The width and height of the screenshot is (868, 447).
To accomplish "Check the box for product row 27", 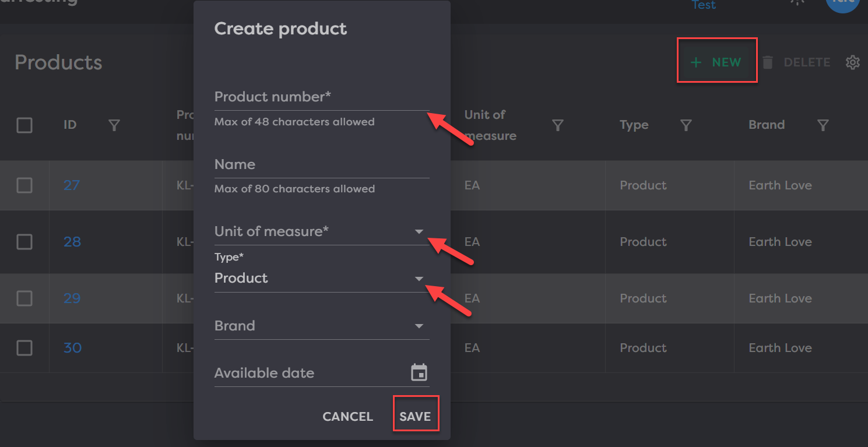I will point(24,185).
